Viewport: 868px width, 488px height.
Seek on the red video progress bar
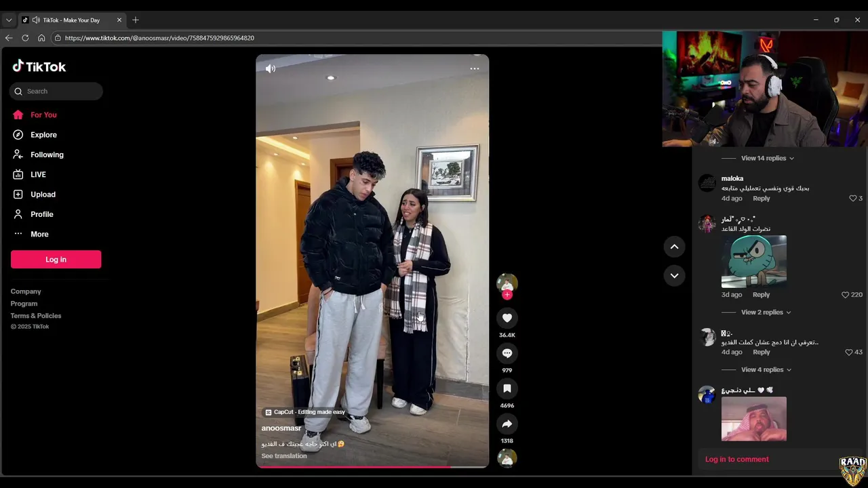coord(372,466)
